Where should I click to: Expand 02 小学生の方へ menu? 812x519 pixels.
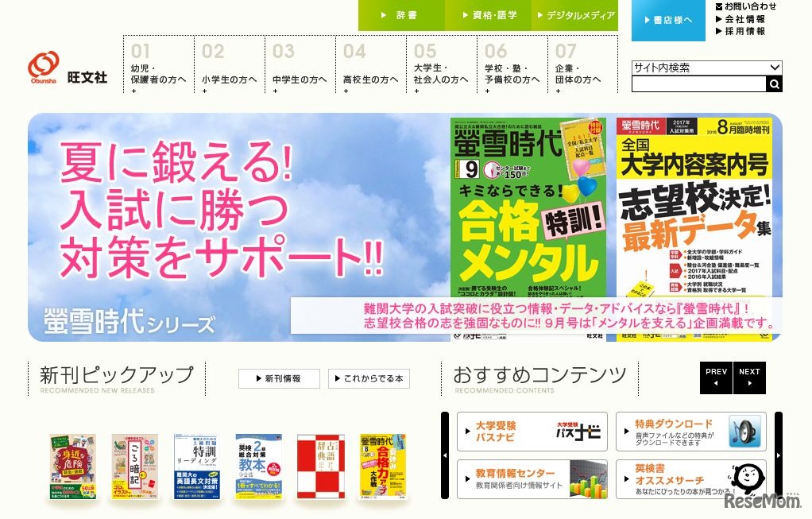tap(230, 64)
